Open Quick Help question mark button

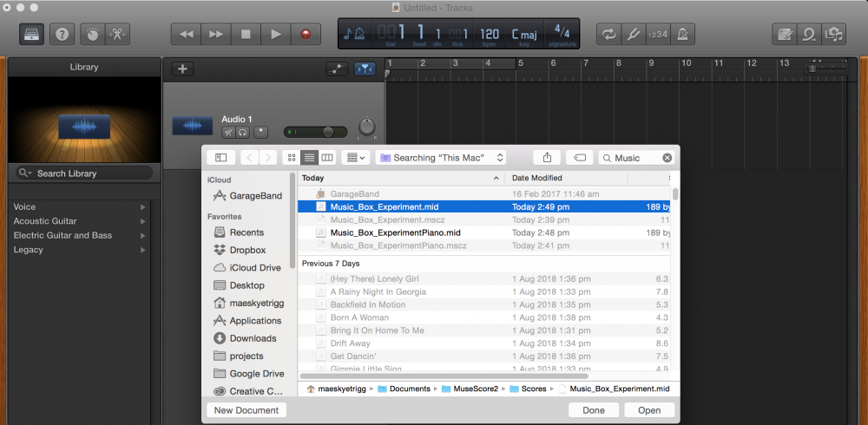click(62, 35)
